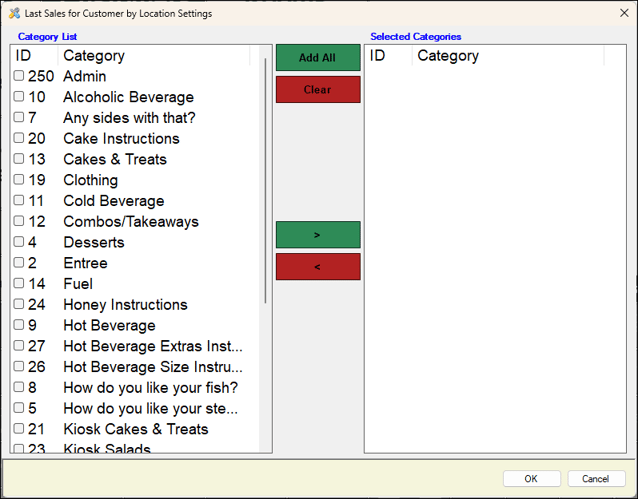This screenshot has width=638, height=499.
Task: Toggle the Clothing category checkbox
Action: (x=19, y=179)
